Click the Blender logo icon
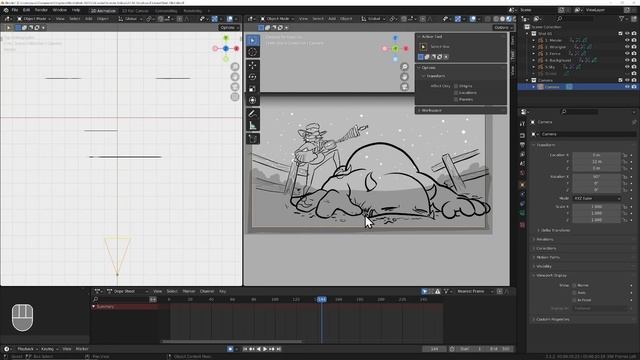Image resolution: width=640 pixels, height=360 pixels. 6,10
